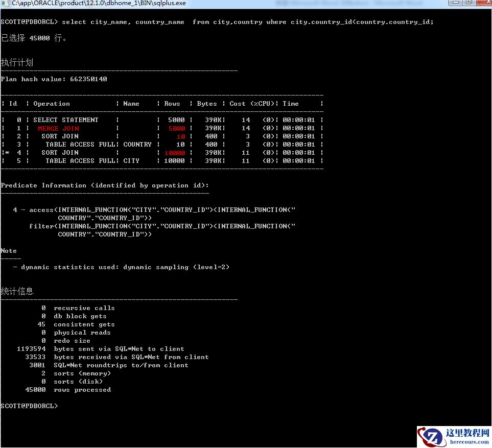Click the Cost (%CPU) column header
This screenshot has width=492, height=448.
pos(252,104)
